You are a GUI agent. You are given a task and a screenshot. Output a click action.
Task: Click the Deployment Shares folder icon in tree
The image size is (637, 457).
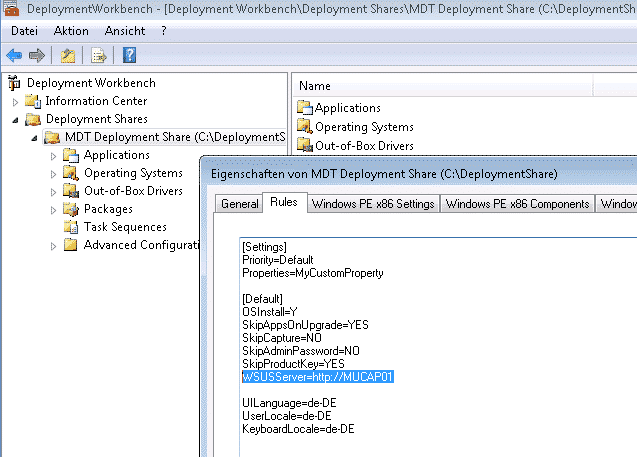click(33, 119)
